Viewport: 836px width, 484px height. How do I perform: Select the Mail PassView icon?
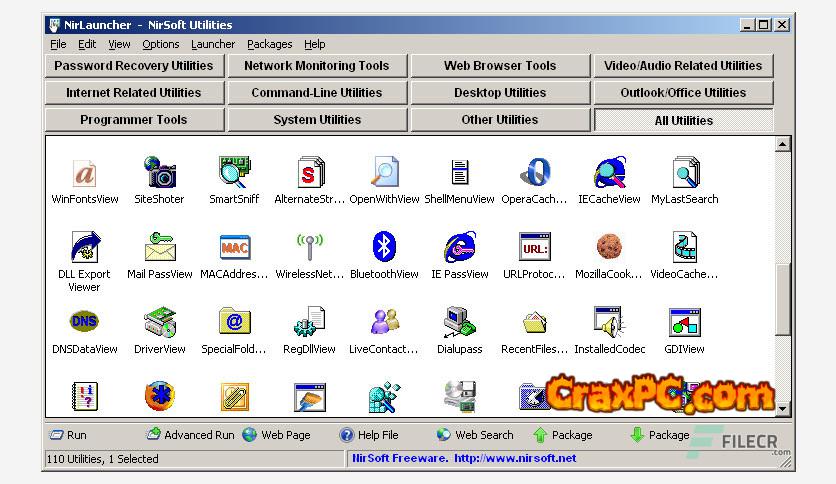click(x=159, y=246)
